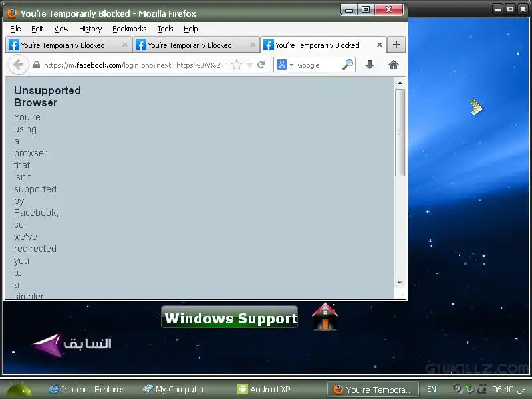The image size is (532, 399).
Task: Open a new tab with plus button
Action: [x=396, y=45]
